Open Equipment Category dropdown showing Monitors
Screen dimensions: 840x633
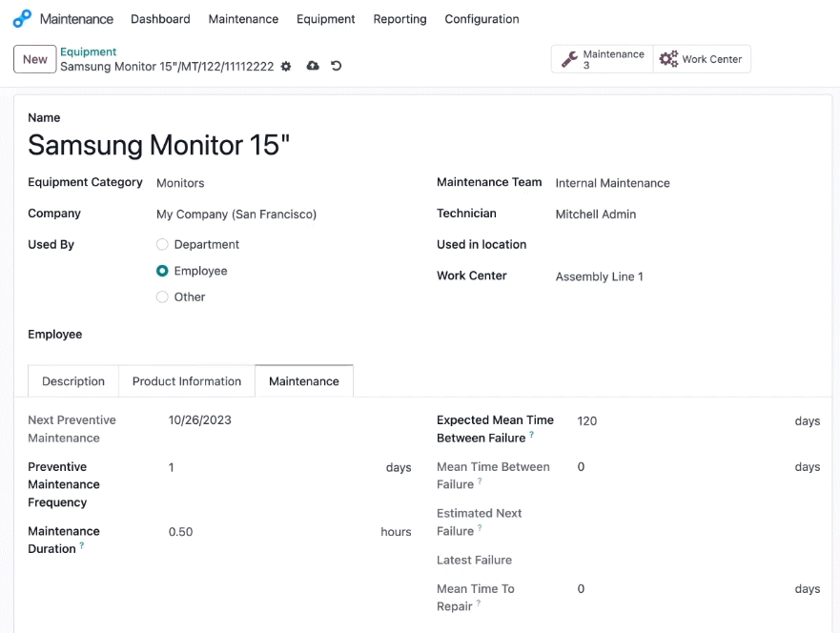283,183
